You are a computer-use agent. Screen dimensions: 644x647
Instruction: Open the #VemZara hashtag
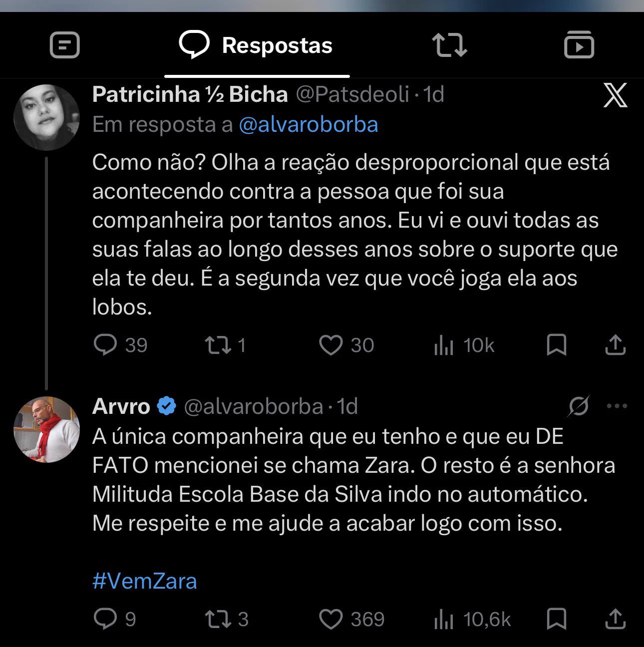pos(145,582)
